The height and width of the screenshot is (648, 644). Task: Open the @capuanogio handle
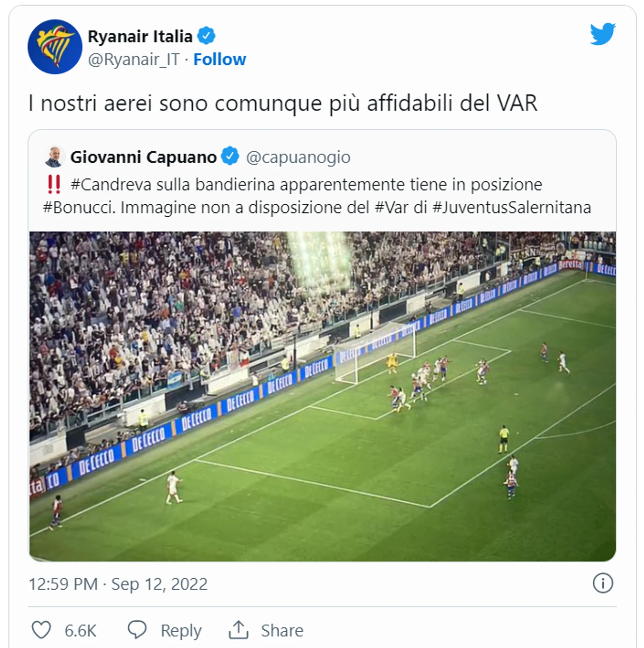298,157
